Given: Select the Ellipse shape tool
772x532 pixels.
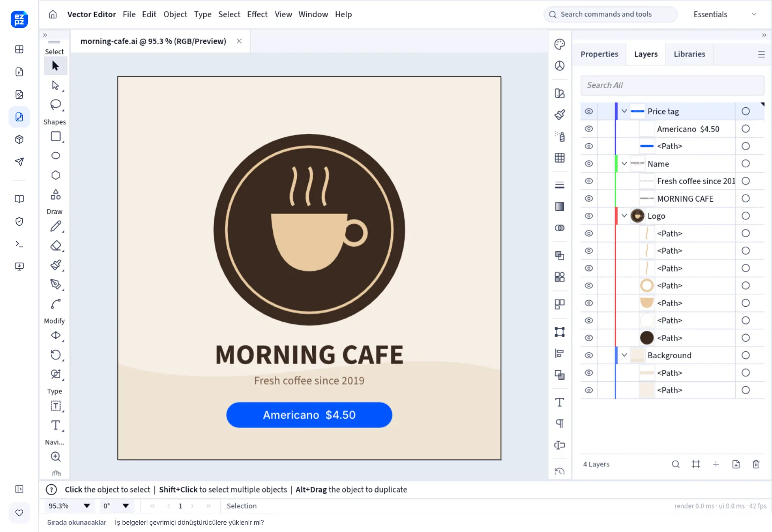Looking at the screenshot, I should tap(55, 156).
